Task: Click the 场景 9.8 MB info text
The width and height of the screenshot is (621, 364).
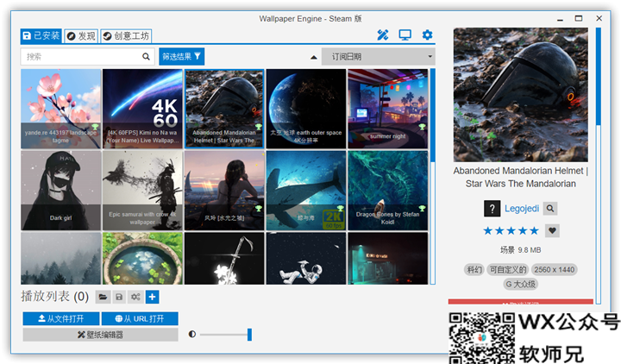Action: point(520,250)
